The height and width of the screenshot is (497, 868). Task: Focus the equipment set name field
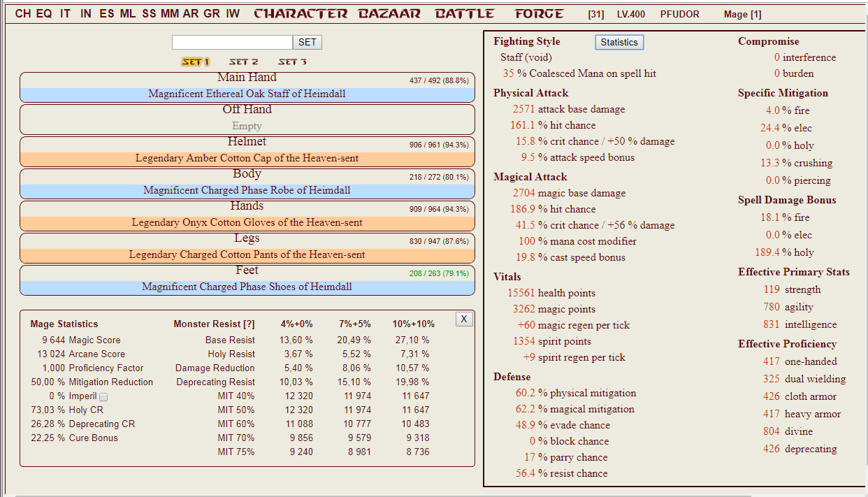(x=232, y=43)
